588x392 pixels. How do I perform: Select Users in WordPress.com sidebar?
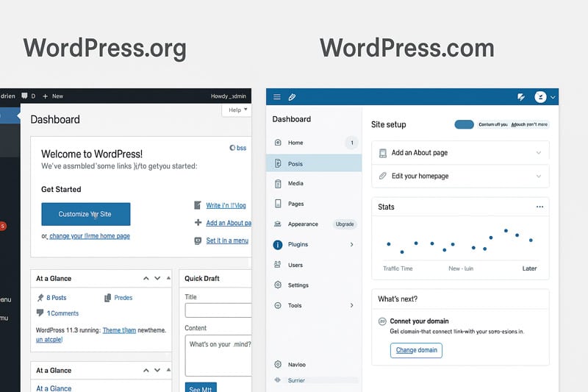click(x=314, y=265)
